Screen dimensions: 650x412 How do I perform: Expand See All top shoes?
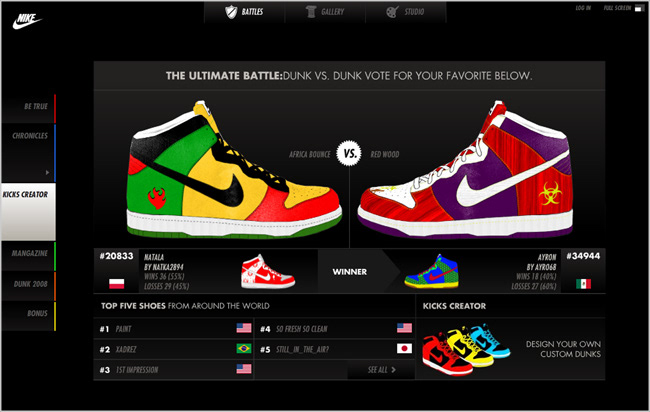(x=381, y=369)
